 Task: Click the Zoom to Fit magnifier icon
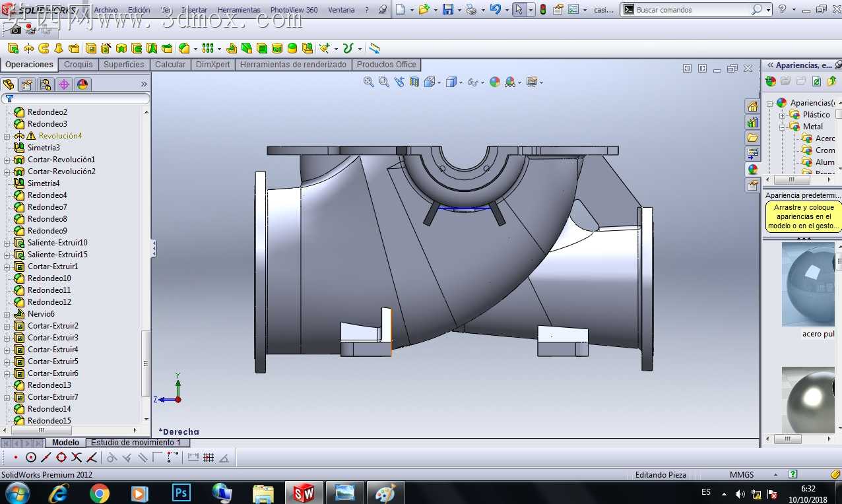point(369,82)
